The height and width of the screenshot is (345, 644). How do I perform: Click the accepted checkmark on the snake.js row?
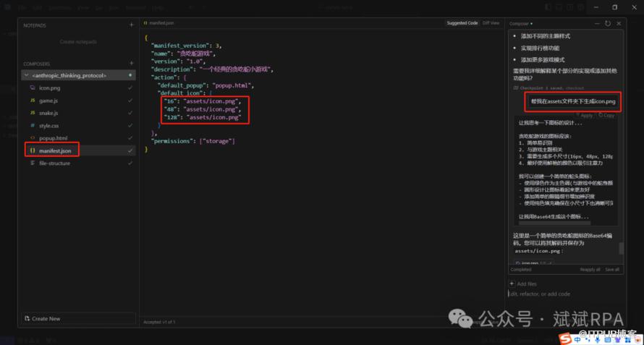(130, 113)
